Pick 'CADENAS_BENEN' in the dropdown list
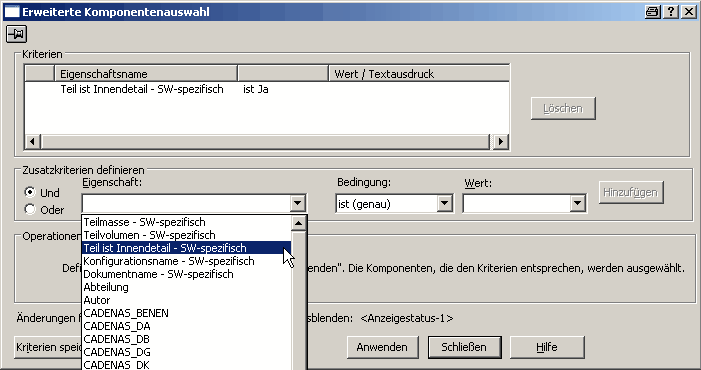 coord(187,313)
